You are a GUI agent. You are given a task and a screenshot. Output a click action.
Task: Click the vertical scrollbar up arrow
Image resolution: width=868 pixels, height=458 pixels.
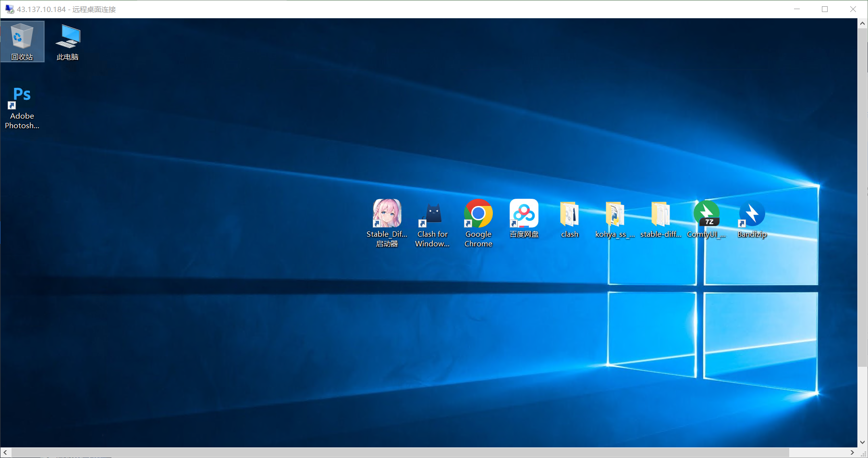tap(863, 23)
